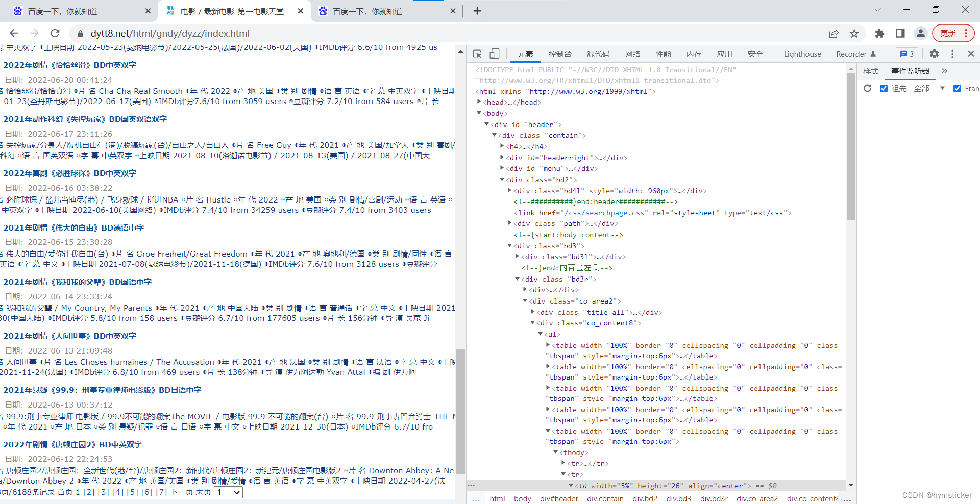Go to pagination page [3]
980x504 pixels.
click(x=104, y=492)
